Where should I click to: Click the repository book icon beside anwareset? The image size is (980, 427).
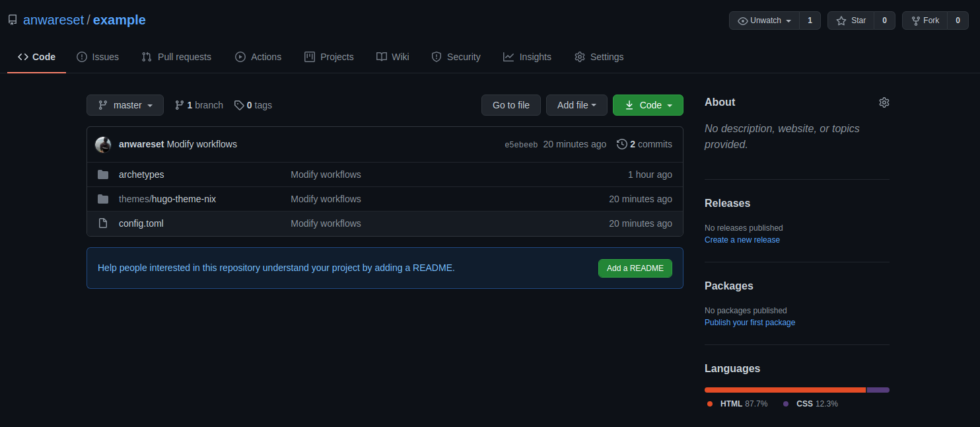pyautogui.click(x=13, y=20)
